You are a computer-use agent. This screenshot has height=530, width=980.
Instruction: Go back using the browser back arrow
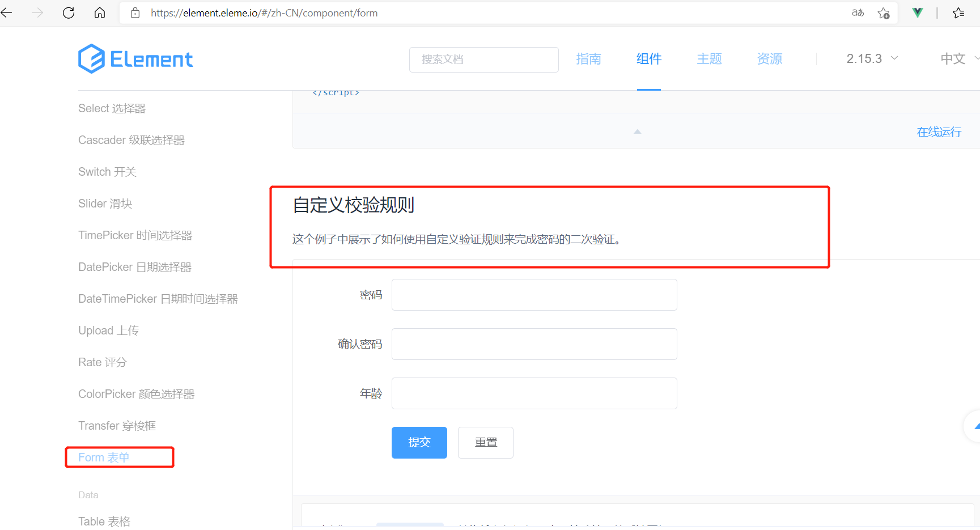pos(7,12)
